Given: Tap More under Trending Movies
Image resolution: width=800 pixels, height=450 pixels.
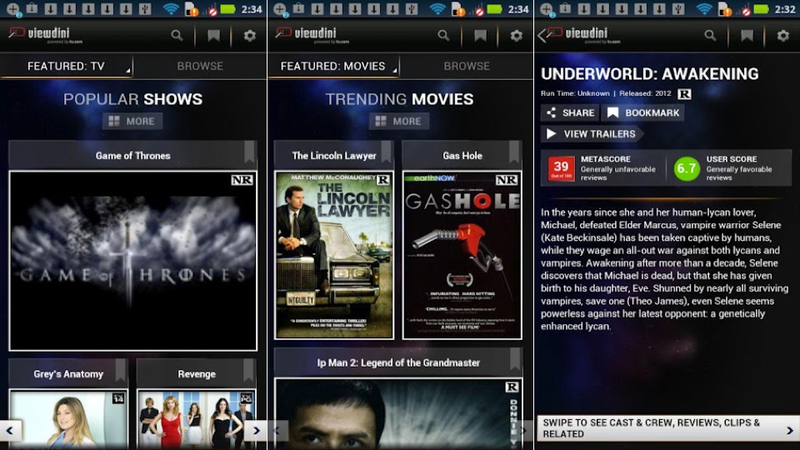Looking at the screenshot, I should 399,121.
